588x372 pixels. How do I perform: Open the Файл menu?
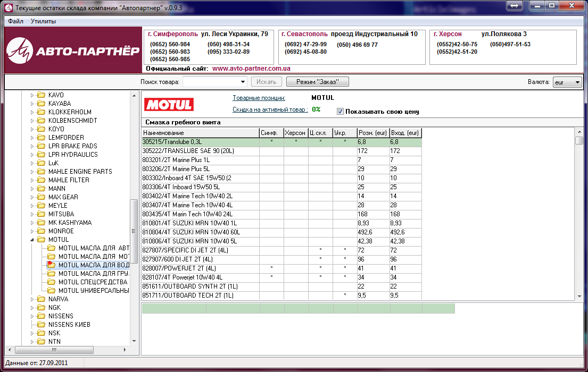click(16, 21)
